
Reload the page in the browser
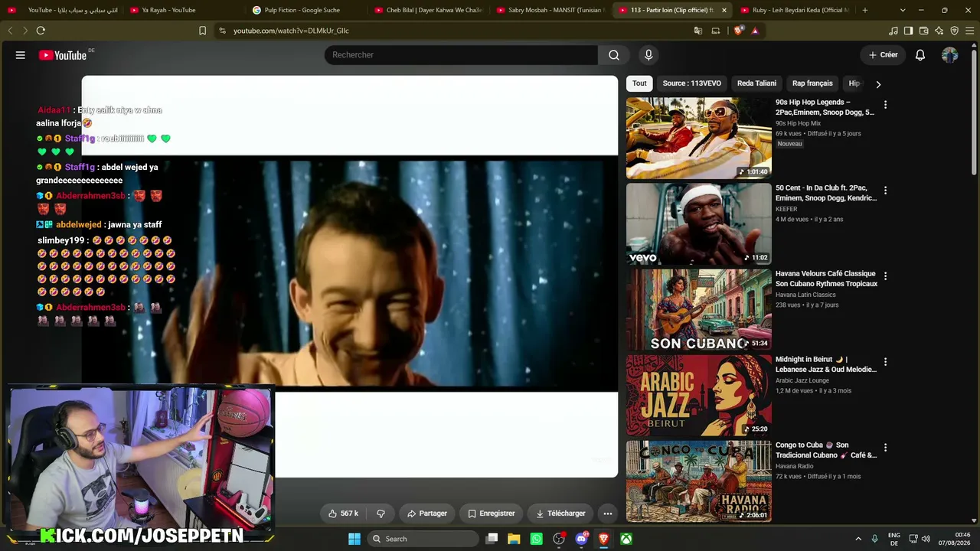click(41, 31)
